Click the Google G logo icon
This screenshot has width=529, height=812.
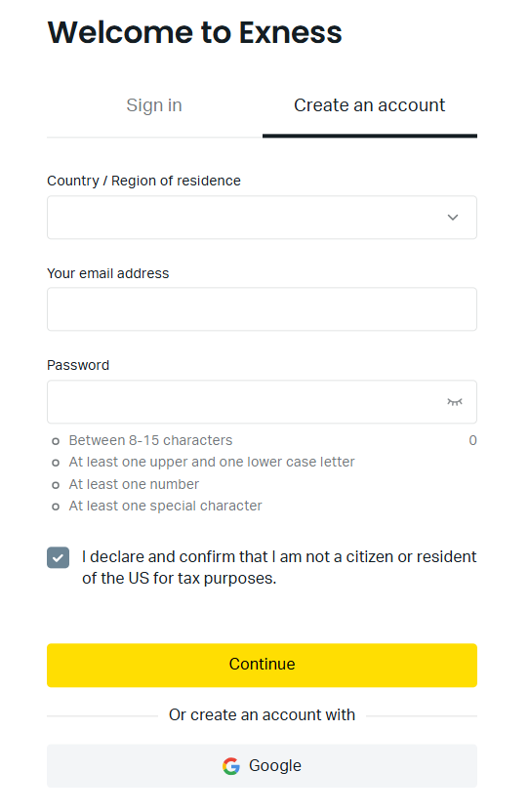(x=231, y=766)
